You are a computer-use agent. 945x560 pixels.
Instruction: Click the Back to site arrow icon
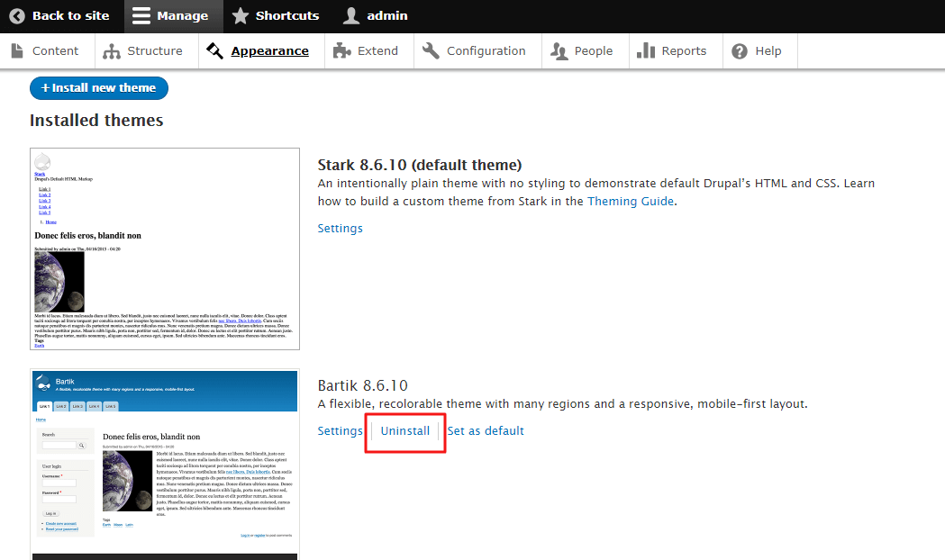point(17,16)
